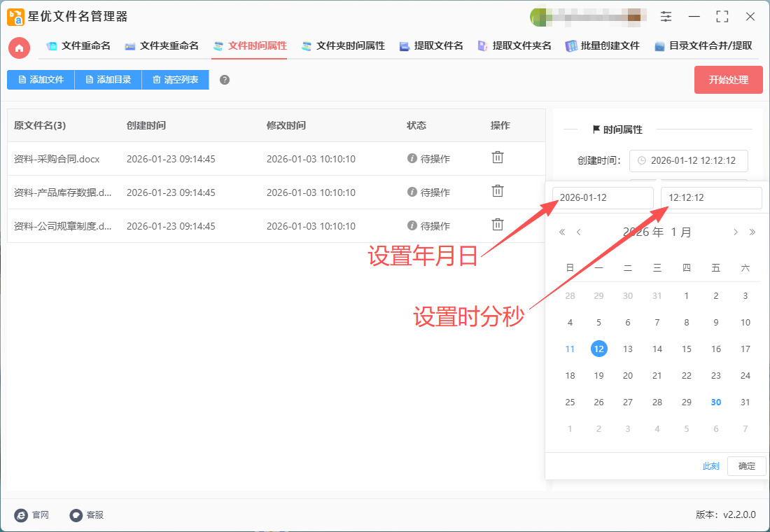This screenshot has width=770, height=532.
Task: Advance to next month in calendar
Action: tap(735, 232)
